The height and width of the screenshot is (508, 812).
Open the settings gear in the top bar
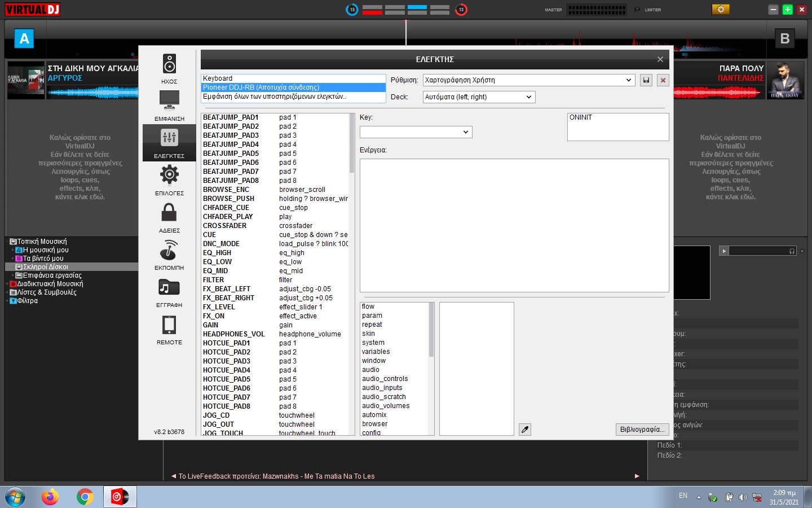721,10
